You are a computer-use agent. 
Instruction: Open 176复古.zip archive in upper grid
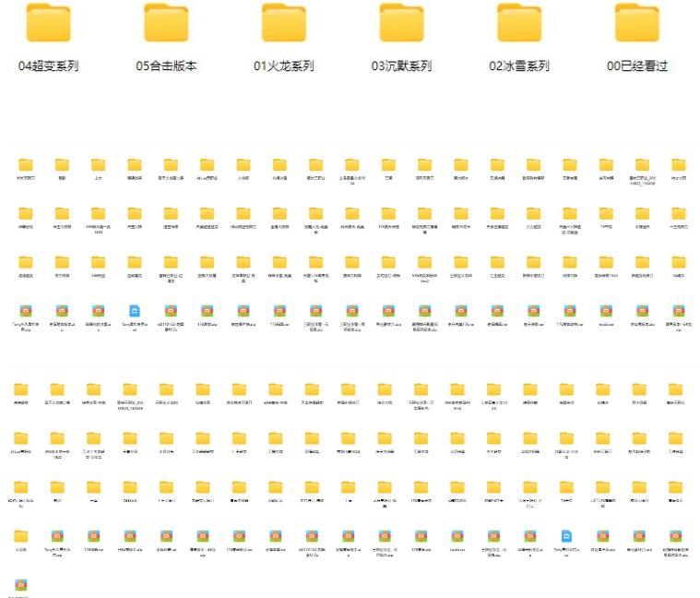click(x=208, y=311)
